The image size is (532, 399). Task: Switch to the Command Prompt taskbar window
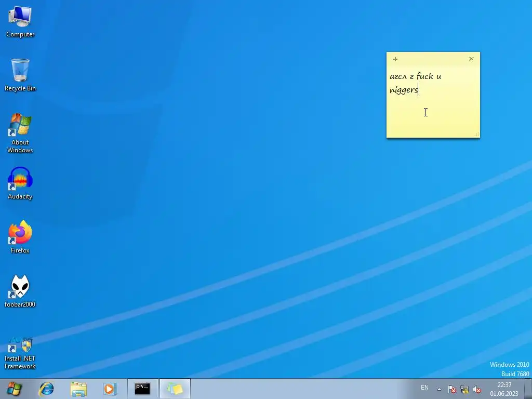tap(142, 389)
